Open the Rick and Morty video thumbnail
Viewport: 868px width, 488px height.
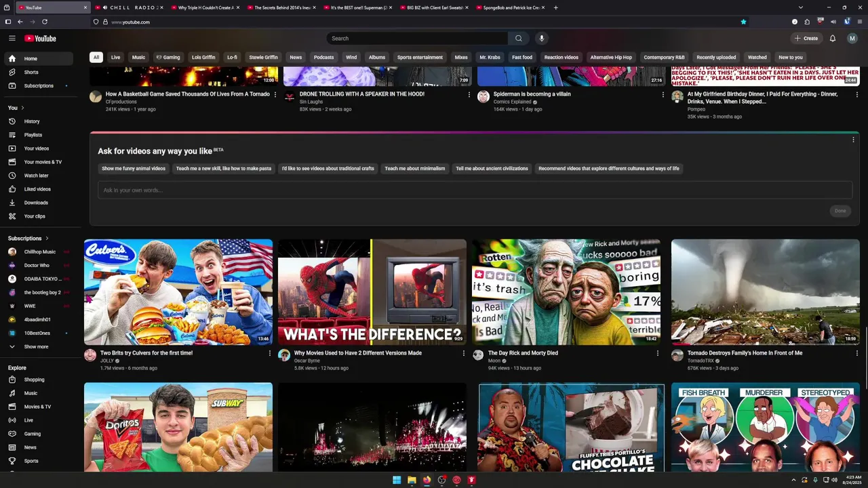(566, 292)
